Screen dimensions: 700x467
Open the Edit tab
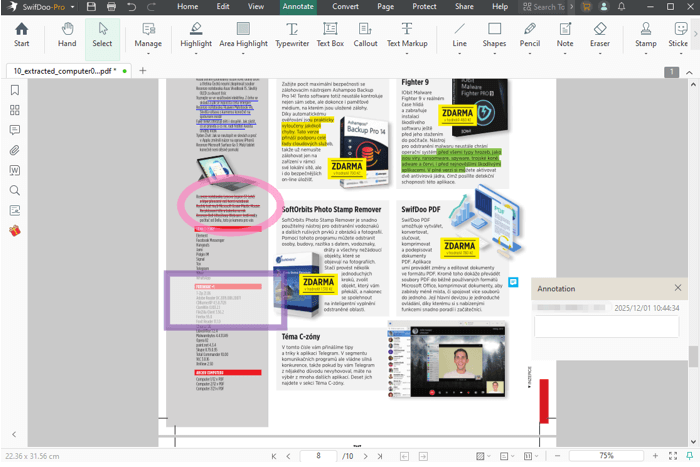pos(223,7)
